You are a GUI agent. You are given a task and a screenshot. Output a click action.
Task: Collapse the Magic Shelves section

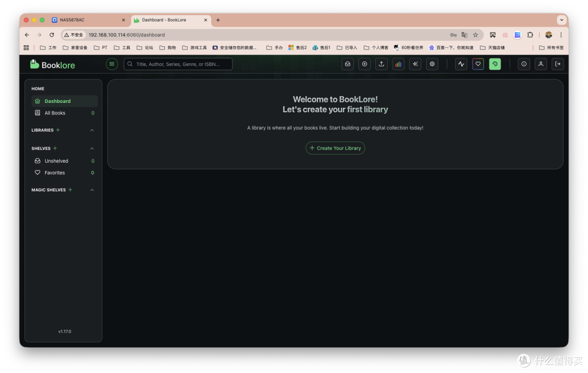click(x=92, y=190)
